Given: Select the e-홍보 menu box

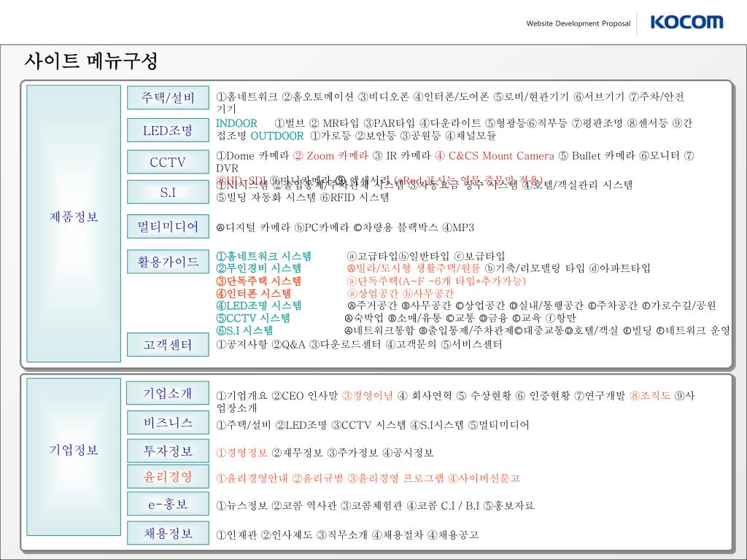Looking at the screenshot, I should click(168, 504).
